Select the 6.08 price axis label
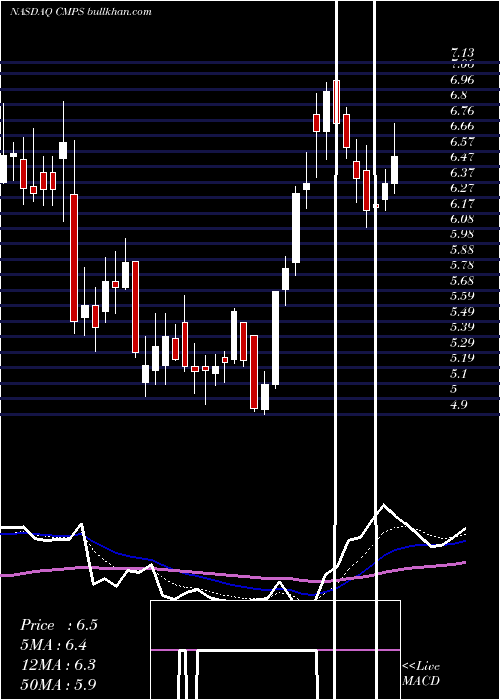The height and width of the screenshot is (700, 500). (462, 219)
